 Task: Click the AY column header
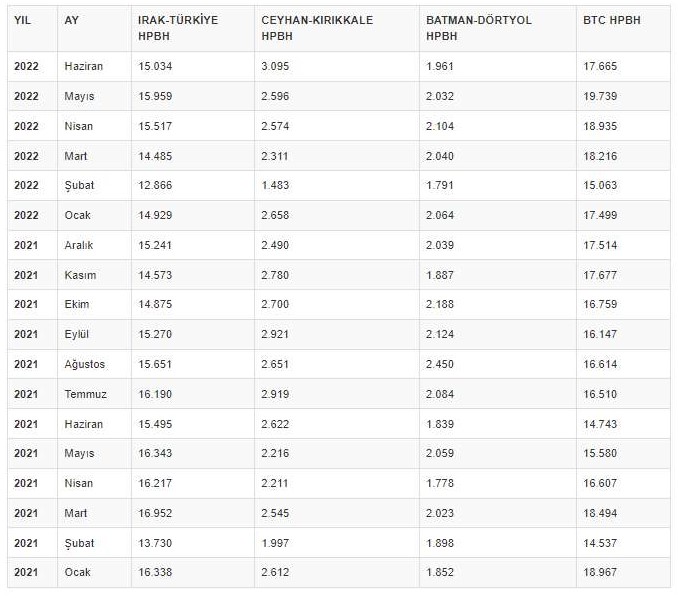click(71, 20)
